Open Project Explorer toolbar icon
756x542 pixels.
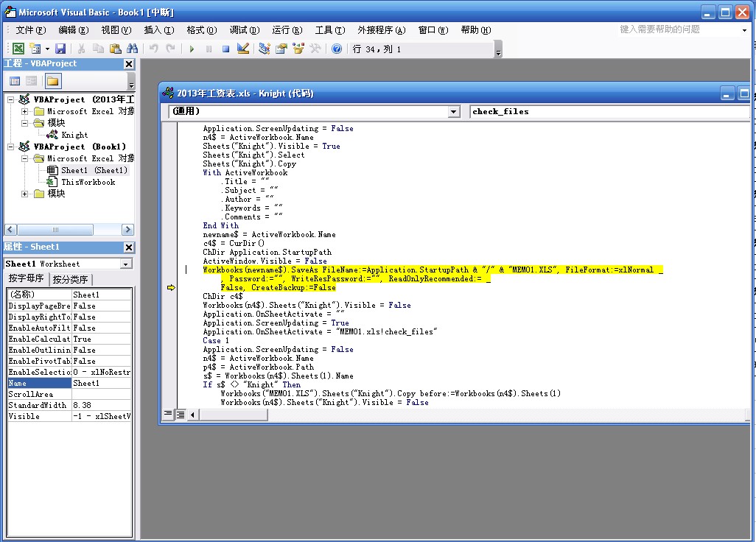[x=265, y=49]
